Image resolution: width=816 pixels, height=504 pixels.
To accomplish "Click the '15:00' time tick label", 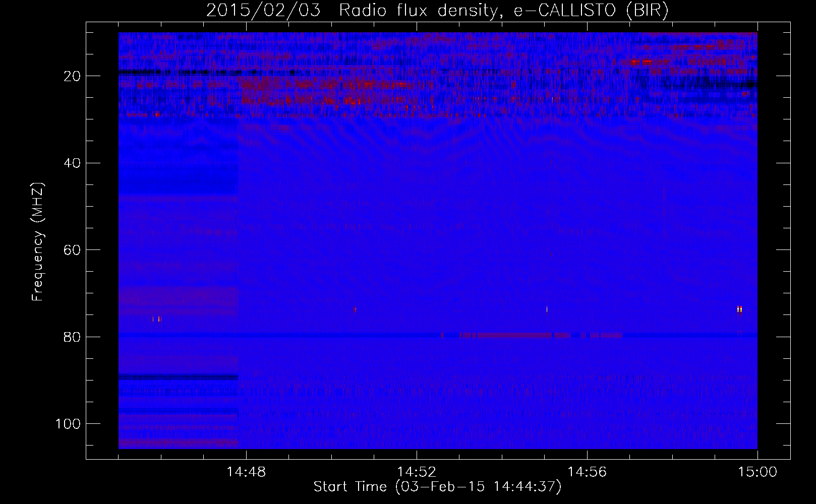I will [757, 472].
